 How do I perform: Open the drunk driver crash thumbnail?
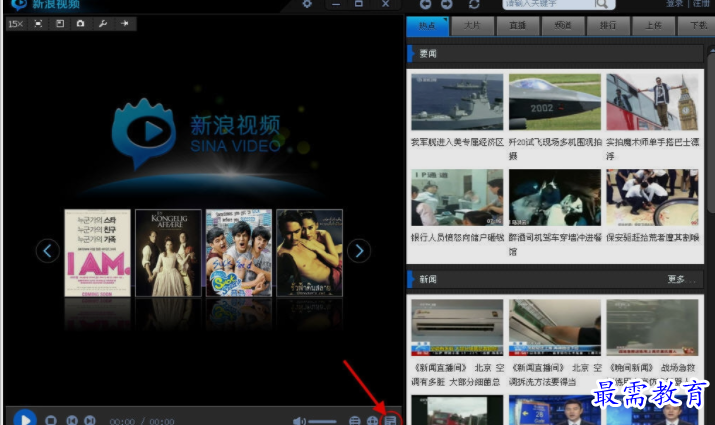(554, 197)
